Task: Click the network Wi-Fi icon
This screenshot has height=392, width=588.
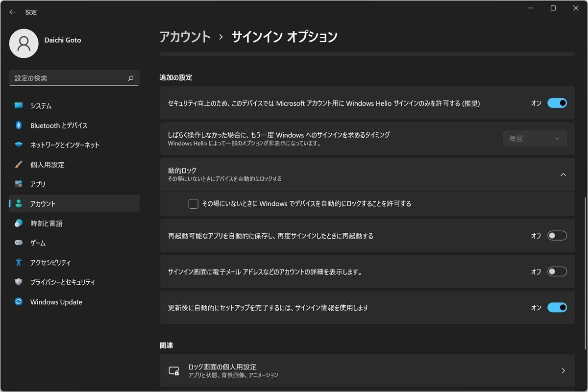Action: click(19, 145)
